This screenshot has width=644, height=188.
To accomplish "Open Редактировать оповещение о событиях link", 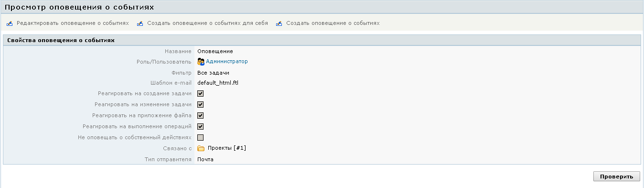I will point(73,23).
